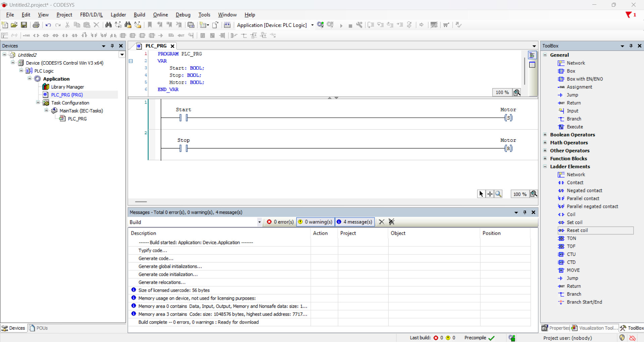This screenshot has height=342, width=644.
Task: Click the Undo icon in the toolbar
Action: tap(48, 25)
